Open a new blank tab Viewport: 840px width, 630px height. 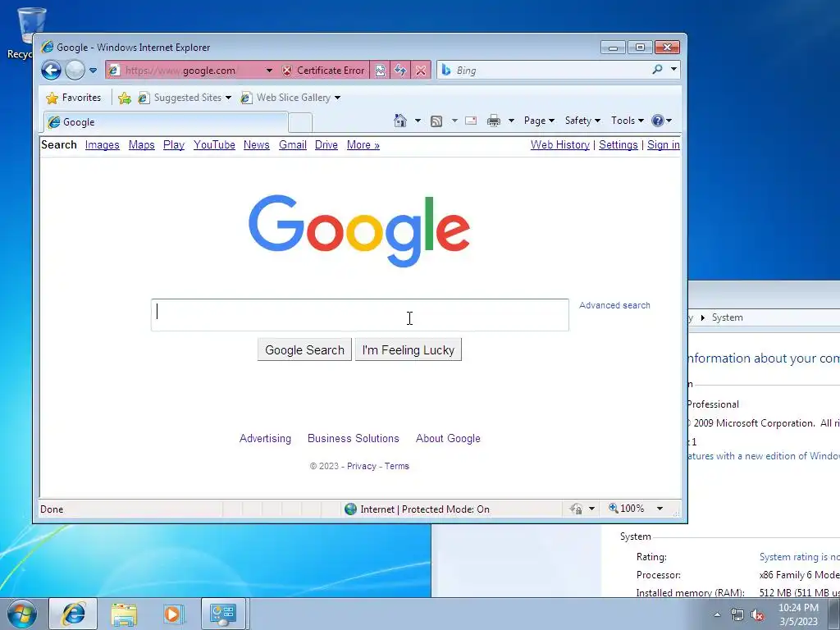click(x=300, y=123)
